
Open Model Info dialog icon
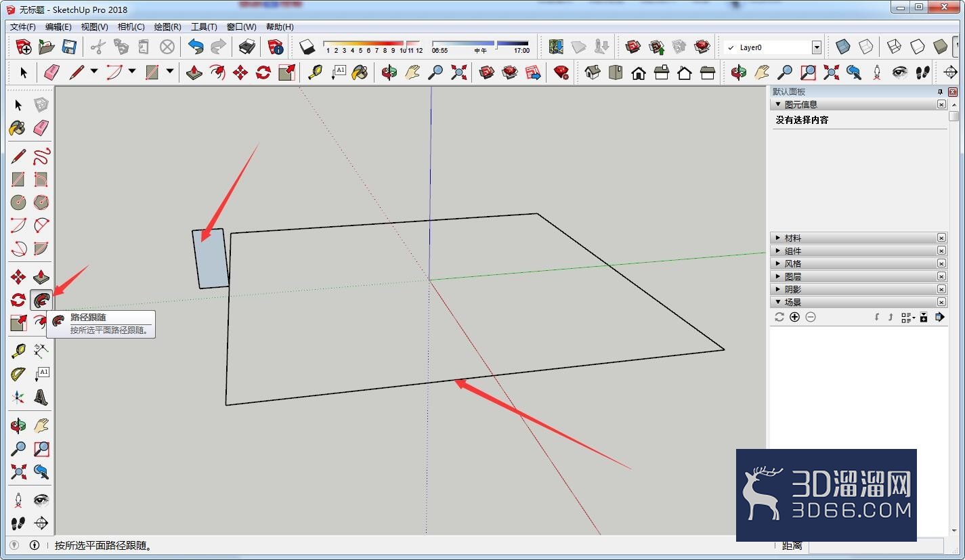[x=276, y=47]
